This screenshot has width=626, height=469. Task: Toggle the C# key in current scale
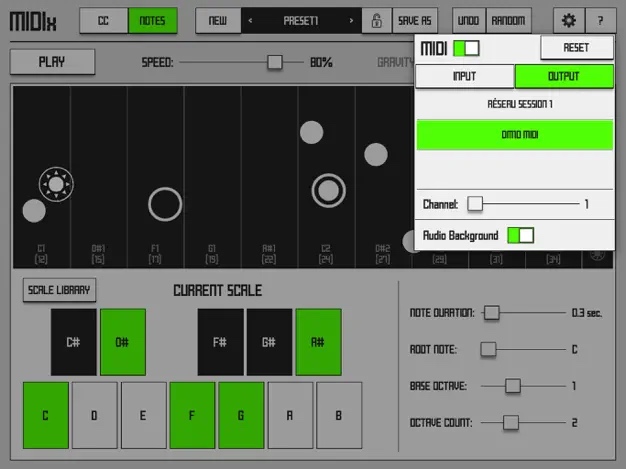(73, 342)
